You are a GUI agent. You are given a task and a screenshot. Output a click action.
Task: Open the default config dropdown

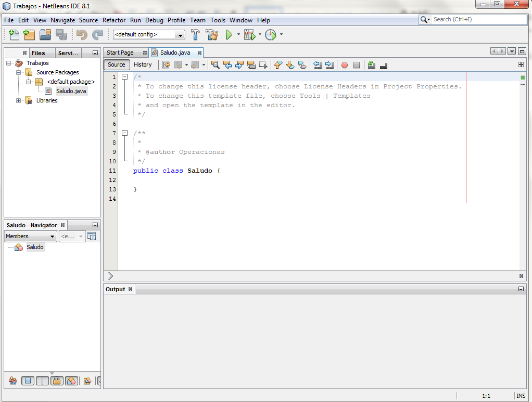pos(180,34)
